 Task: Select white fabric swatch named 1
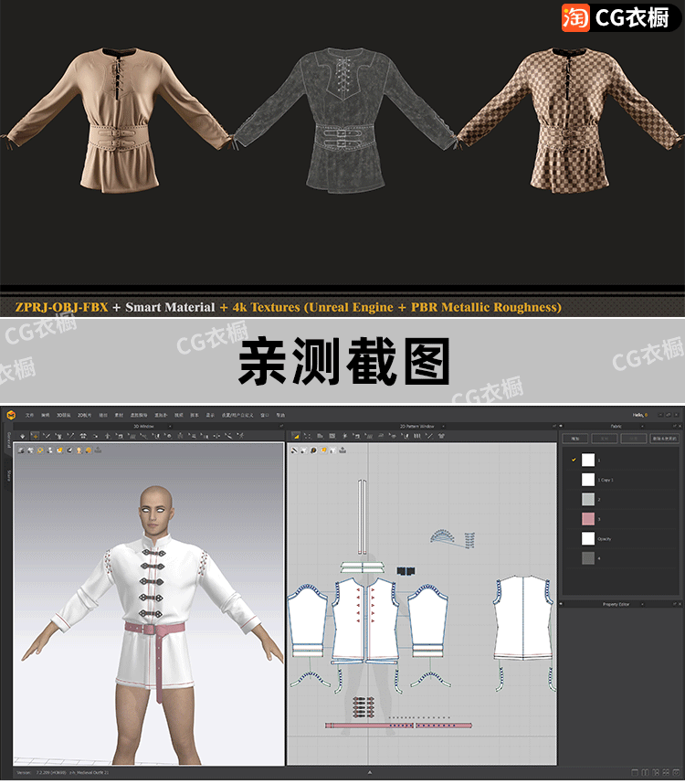click(x=588, y=460)
